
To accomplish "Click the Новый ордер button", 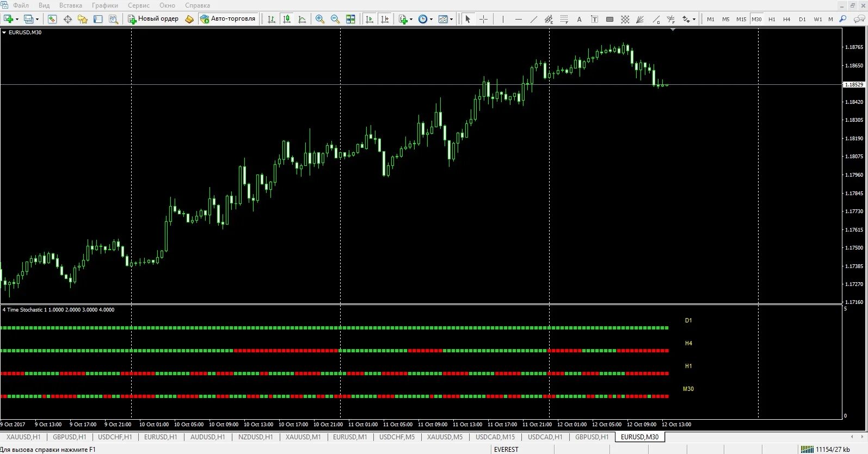I will tap(153, 19).
